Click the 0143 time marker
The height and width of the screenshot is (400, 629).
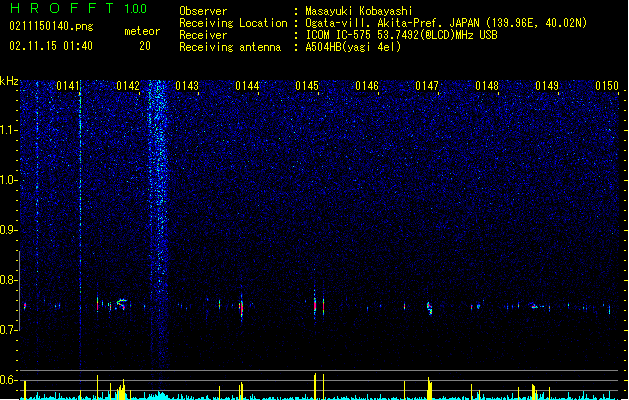(x=187, y=86)
